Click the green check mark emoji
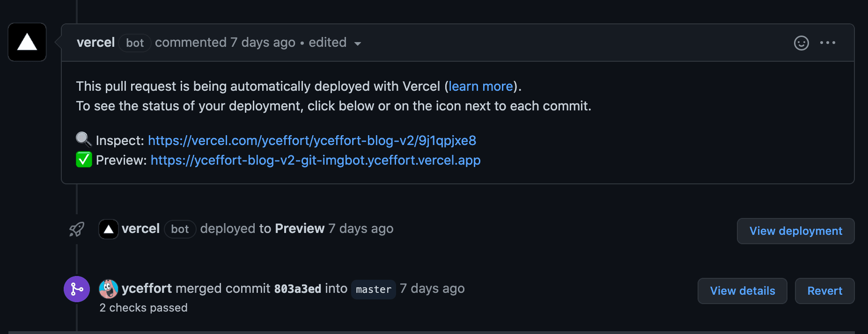 [84, 160]
